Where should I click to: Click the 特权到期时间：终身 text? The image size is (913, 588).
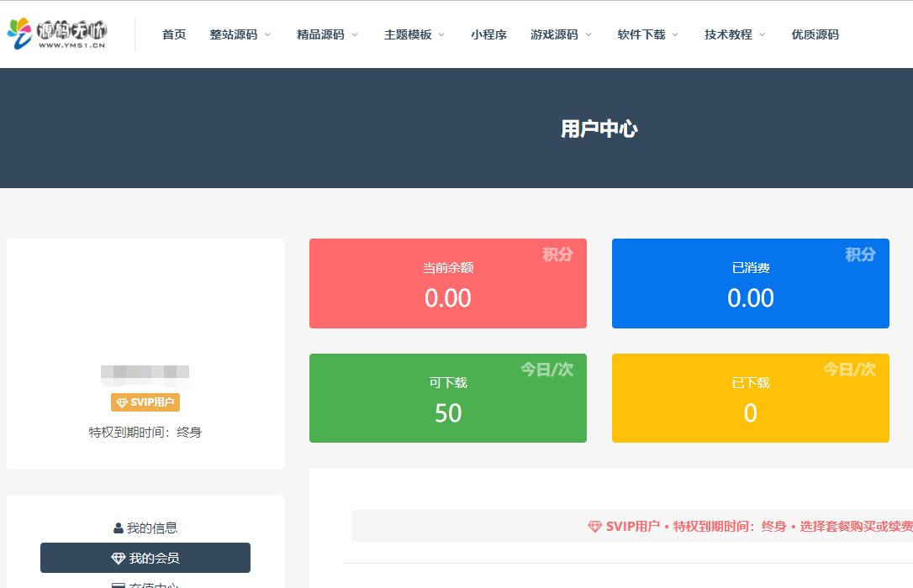point(145,432)
